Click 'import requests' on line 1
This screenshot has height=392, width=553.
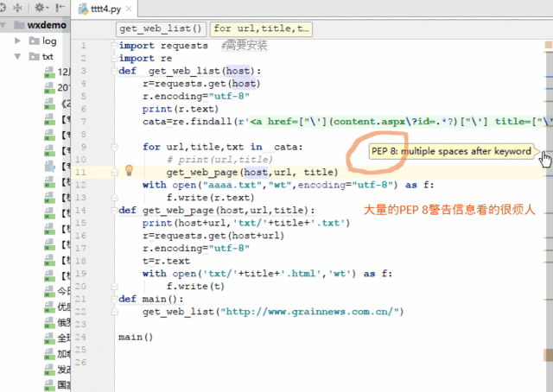click(163, 46)
